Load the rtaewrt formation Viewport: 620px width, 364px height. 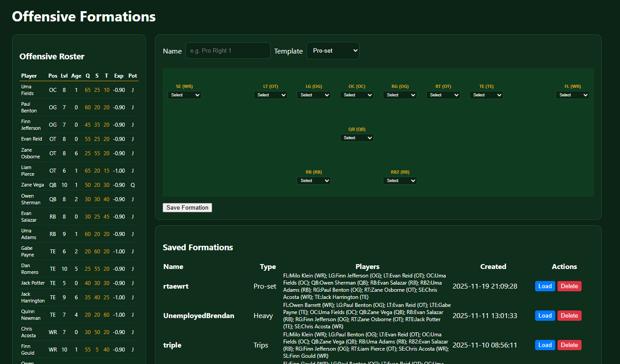point(545,286)
